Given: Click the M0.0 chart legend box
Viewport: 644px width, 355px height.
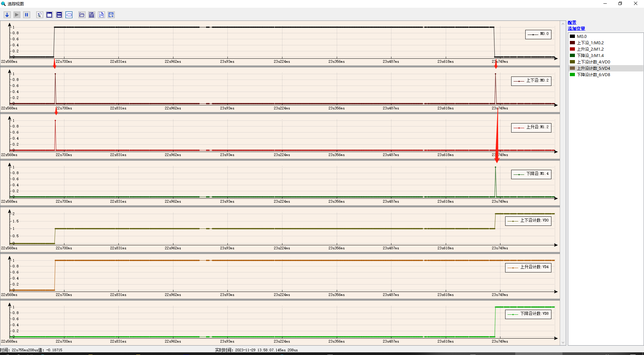Looking at the screenshot, I should tap(538, 34).
